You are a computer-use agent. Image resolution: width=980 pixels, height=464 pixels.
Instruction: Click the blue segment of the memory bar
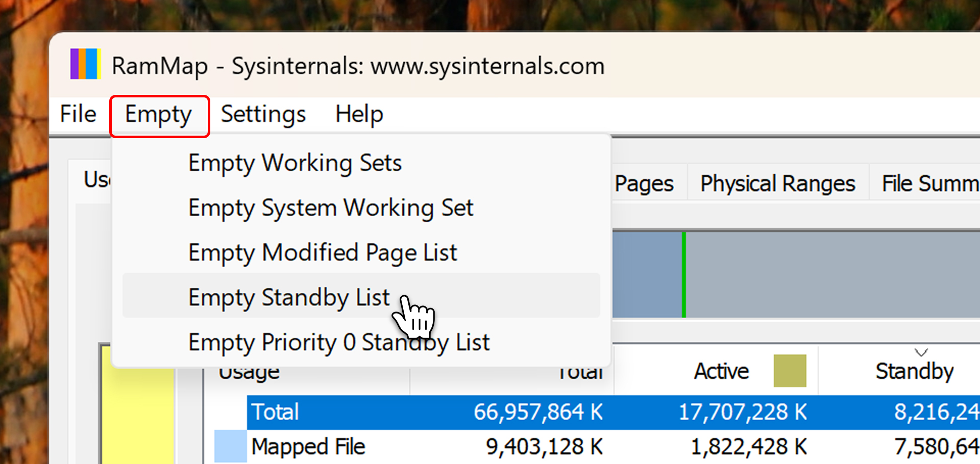(x=646, y=274)
